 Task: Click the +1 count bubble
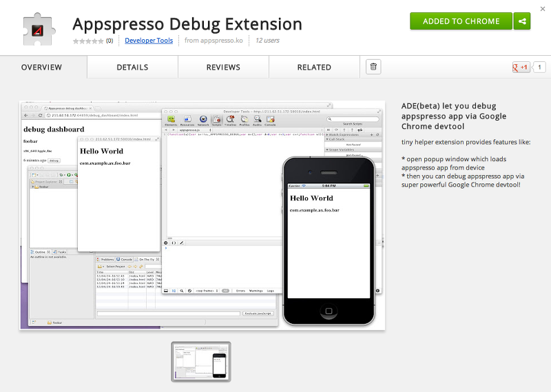coord(539,67)
